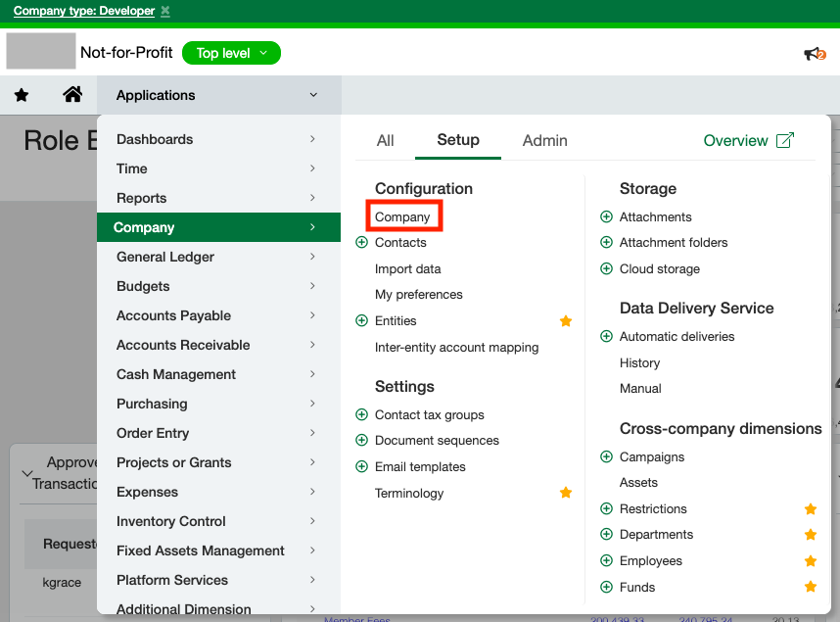Viewport: 840px width, 622px height.
Task: Collapse the Approve Transactions panel chevron
Action: [x=26, y=473]
